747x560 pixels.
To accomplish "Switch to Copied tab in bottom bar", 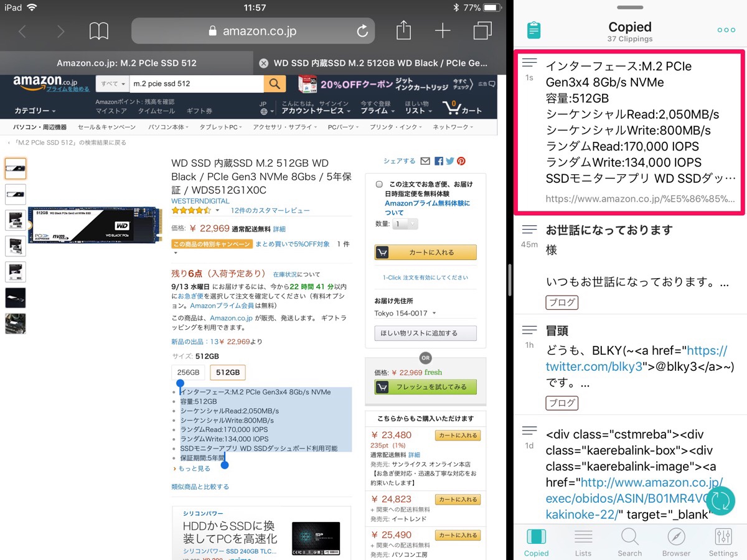I will click(536, 542).
